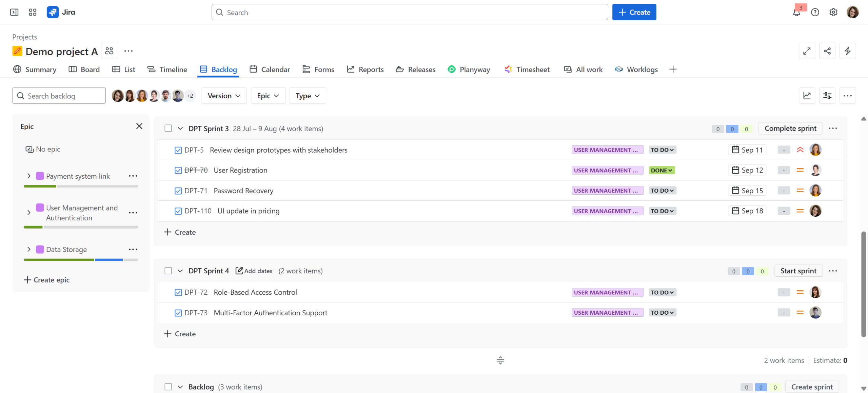Open DPT-70 DONE status dropdown
Screen dimensions: 868x393
click(661, 170)
